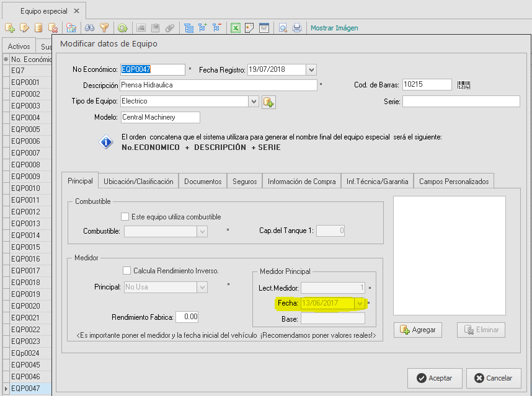Click the barcode generator icon
This screenshot has height=396, width=532.
point(463,85)
